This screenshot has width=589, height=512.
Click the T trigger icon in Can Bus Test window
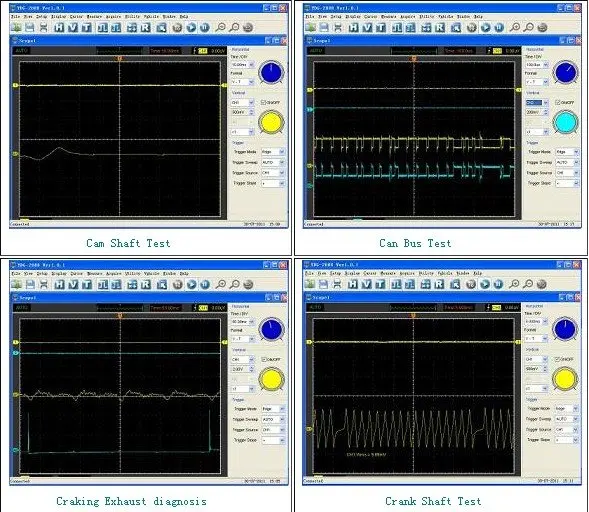click(381, 27)
